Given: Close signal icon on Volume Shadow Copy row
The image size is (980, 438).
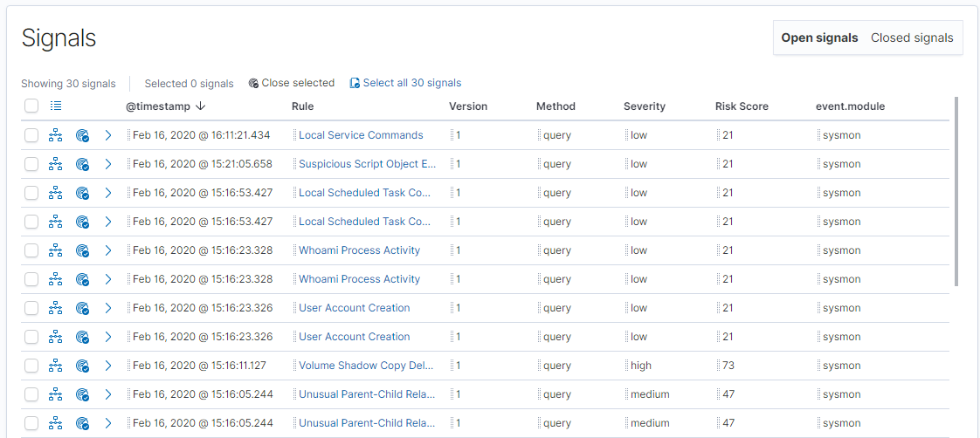Looking at the screenshot, I should [82, 365].
